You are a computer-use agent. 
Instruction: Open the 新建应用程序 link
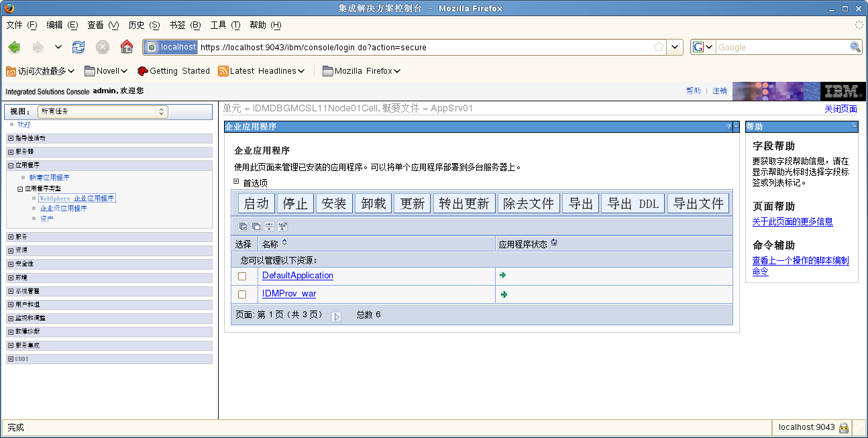tap(49, 178)
